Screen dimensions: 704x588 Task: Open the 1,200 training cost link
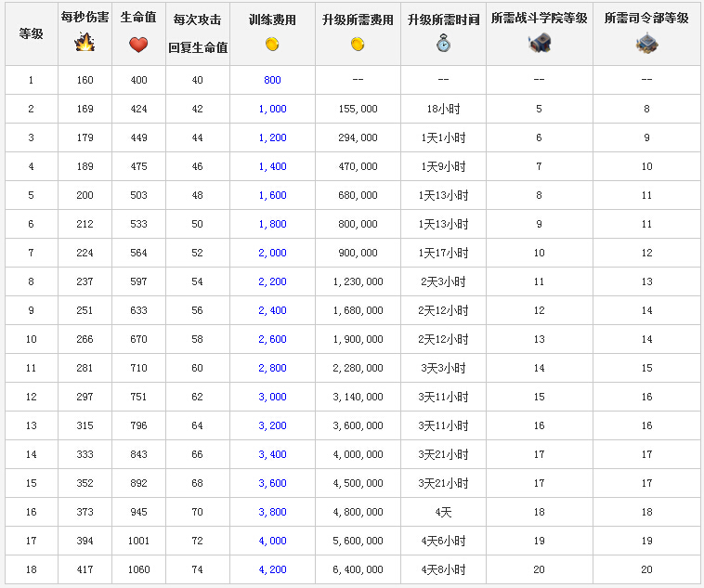(272, 137)
